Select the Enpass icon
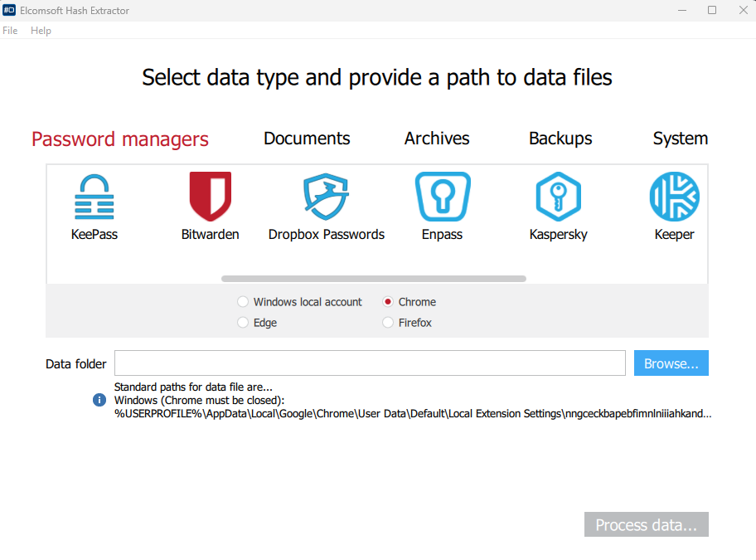Viewport: 756px width, 560px height. pyautogui.click(x=443, y=197)
